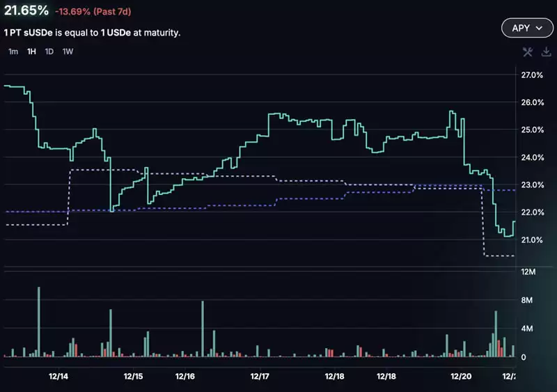Click the 12/14 date label on time axis
This screenshot has height=392, width=557.
tap(58, 376)
